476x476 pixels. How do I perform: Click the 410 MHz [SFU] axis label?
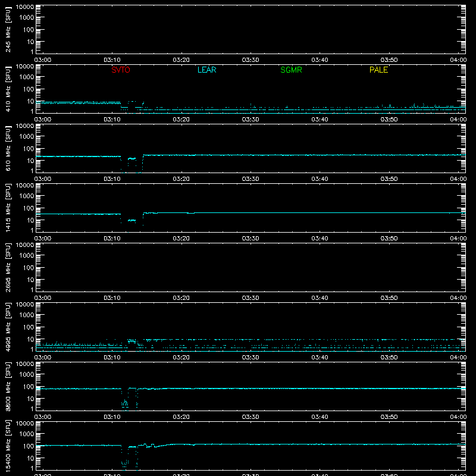click(8, 89)
